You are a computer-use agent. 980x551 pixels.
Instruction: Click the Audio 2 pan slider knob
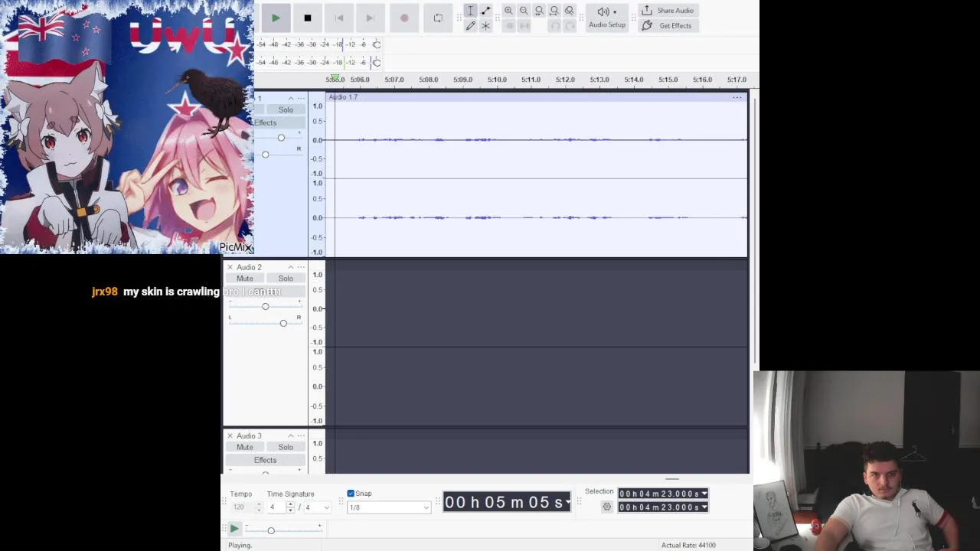(x=283, y=323)
